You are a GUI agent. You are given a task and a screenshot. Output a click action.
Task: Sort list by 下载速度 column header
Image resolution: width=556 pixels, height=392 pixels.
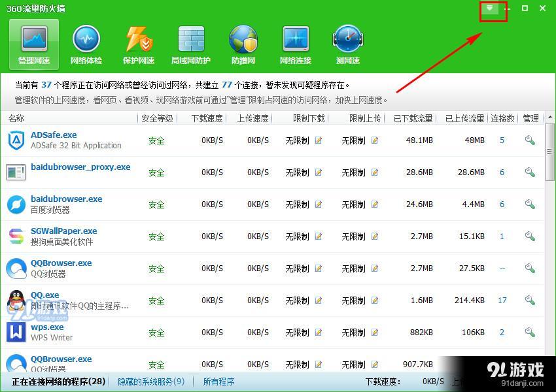pos(207,118)
